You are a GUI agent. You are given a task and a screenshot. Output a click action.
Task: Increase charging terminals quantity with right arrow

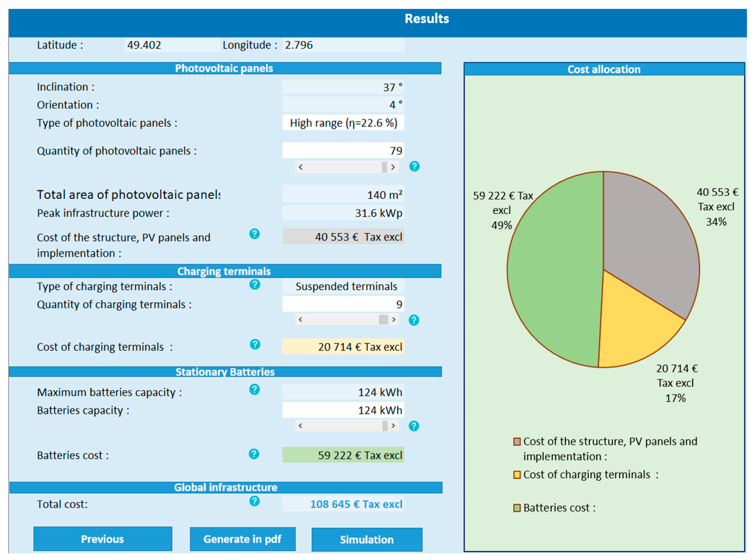click(394, 320)
